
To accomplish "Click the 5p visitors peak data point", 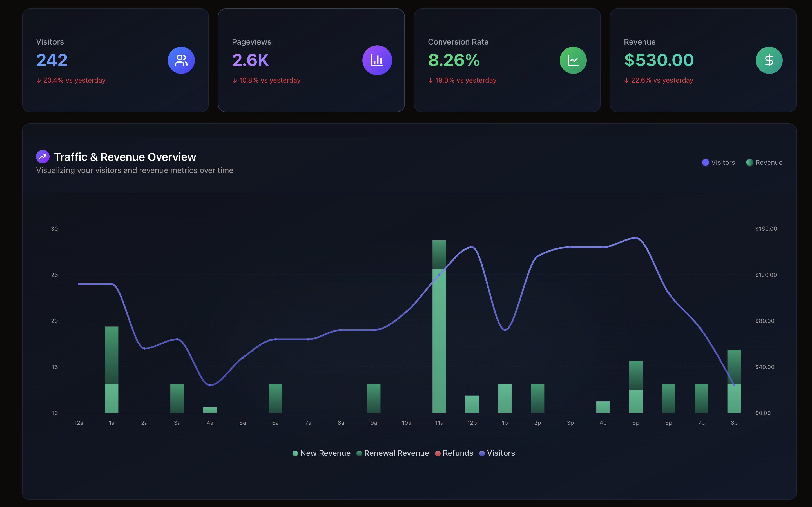I will pyautogui.click(x=636, y=238).
